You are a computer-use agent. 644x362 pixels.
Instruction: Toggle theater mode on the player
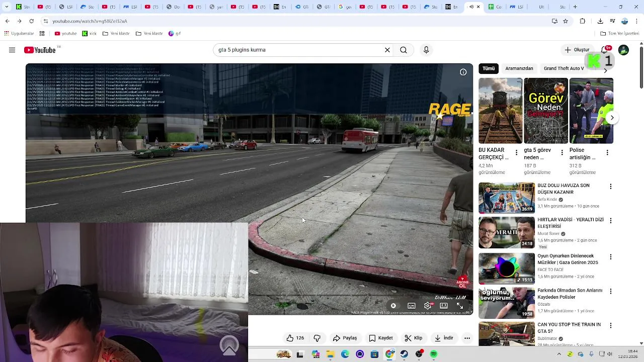[444, 306]
